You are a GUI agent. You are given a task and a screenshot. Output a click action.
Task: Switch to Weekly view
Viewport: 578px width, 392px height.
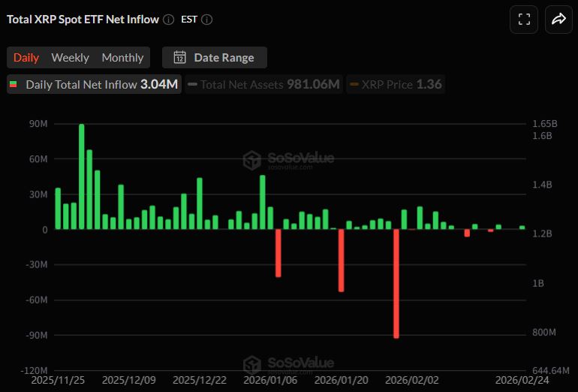[70, 58]
